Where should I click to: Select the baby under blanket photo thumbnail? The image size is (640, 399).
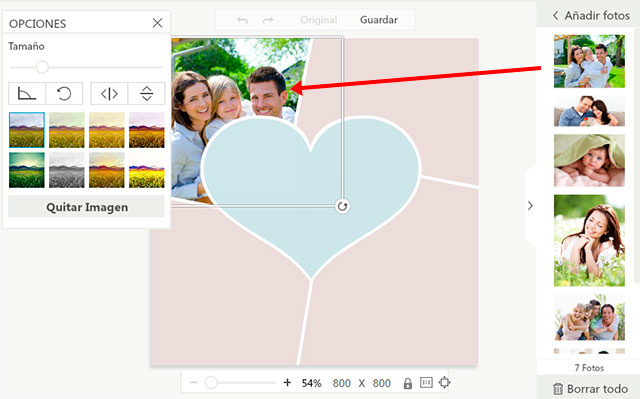pos(589,160)
